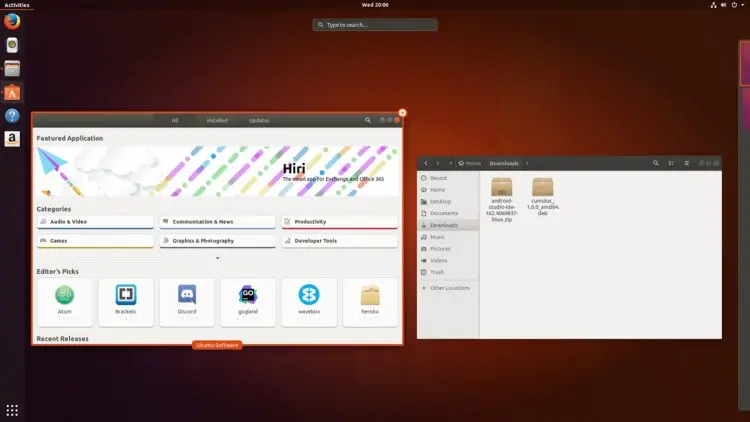Screen dimensions: 750x422
Task: Select Videos in Files sidebar
Action: click(x=448, y=260)
